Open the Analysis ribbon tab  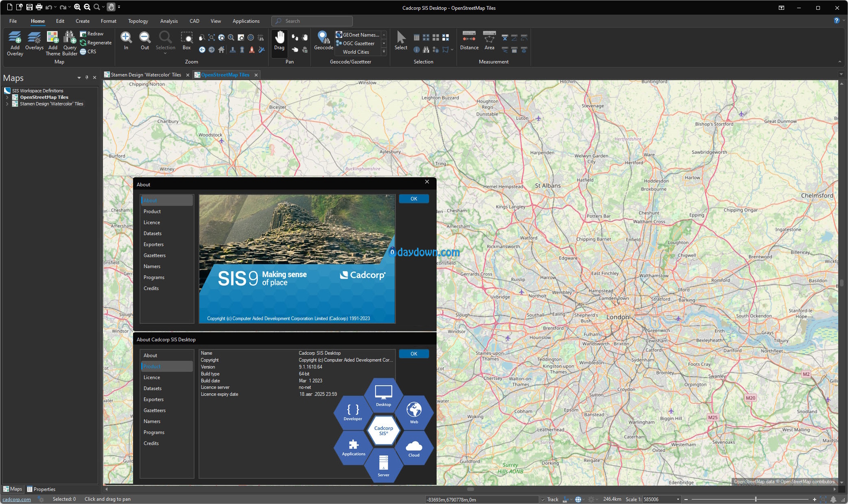[169, 21]
